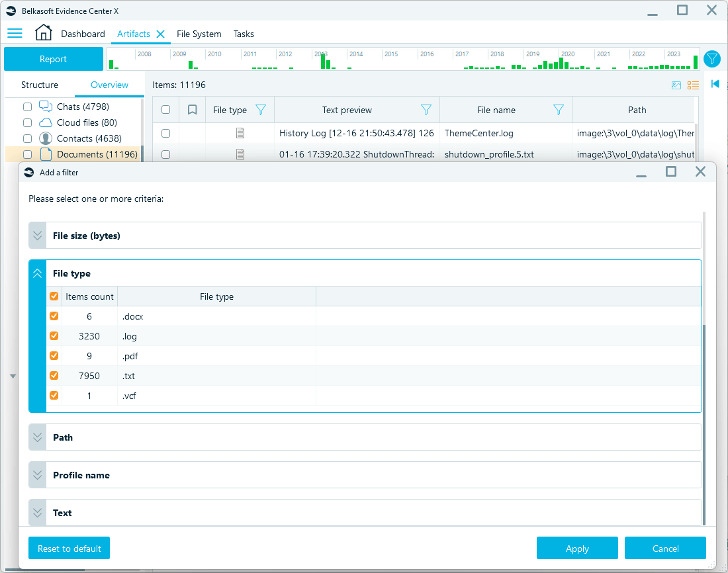Image resolution: width=728 pixels, height=573 pixels.
Task: Switch to the Structure tab
Action: (40, 85)
